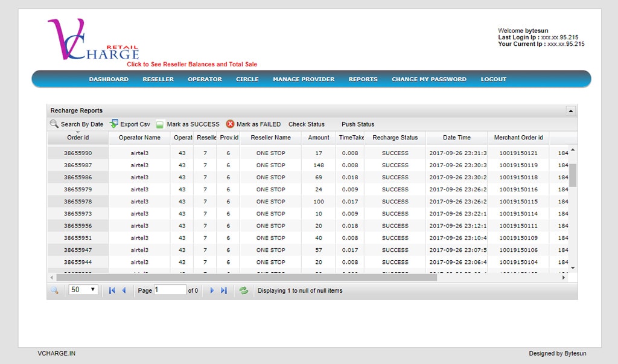This screenshot has width=618, height=364.
Task: Sort by Prov.id column header
Action: [x=229, y=138]
